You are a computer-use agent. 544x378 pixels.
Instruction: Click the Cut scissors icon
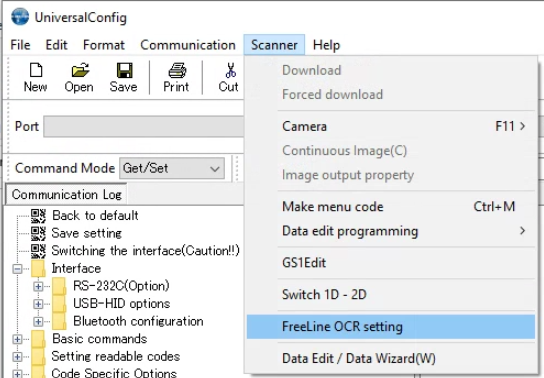tap(229, 70)
